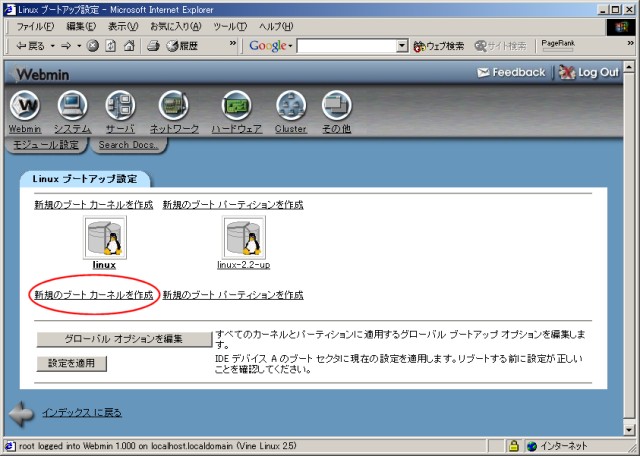The image size is (640, 456).
Task: Open the ハードウェア category icon
Action: (x=236, y=105)
